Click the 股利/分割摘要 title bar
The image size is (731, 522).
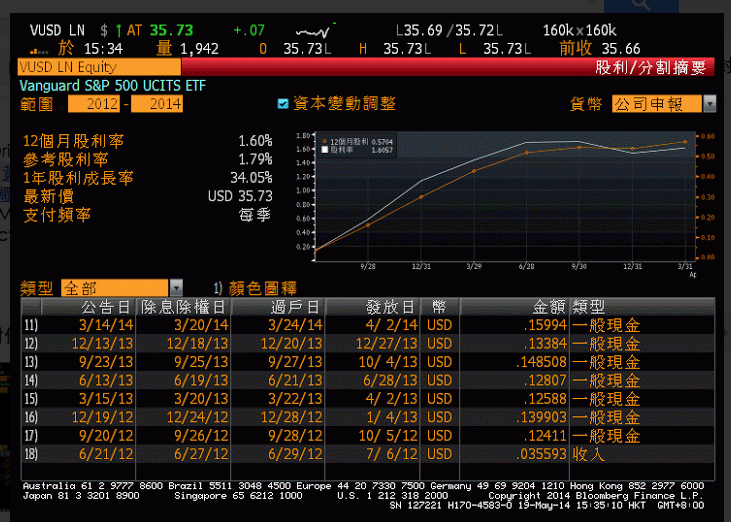tap(650, 68)
